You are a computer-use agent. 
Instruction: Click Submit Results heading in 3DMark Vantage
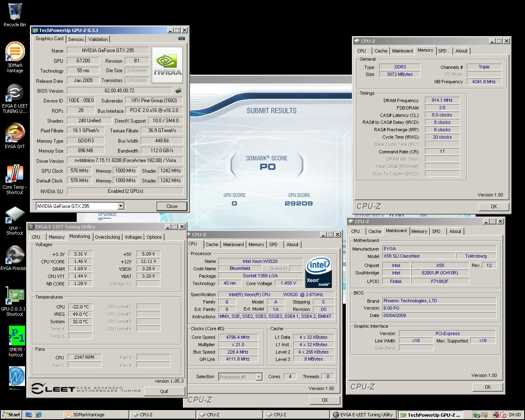pos(272,111)
